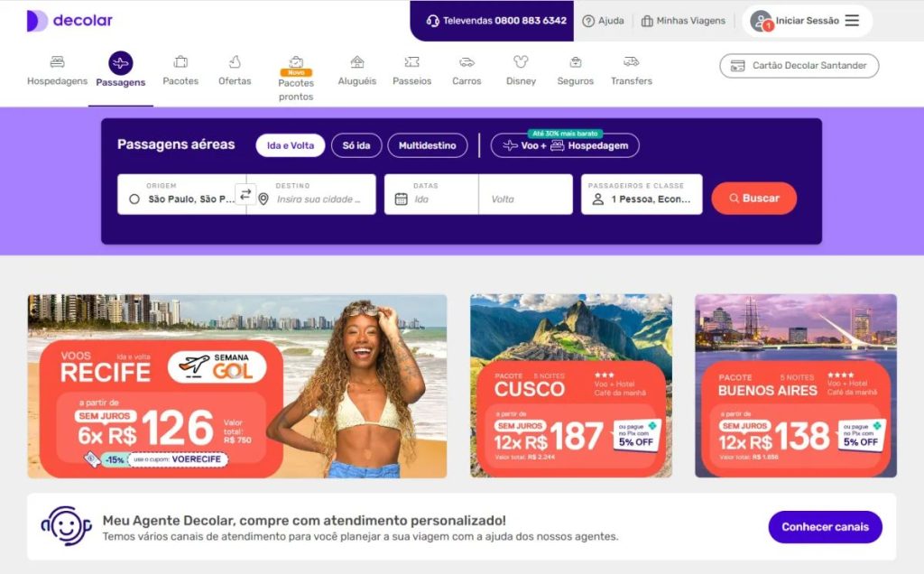Switch to the Passeios tab
The image size is (924, 574).
tap(411, 71)
